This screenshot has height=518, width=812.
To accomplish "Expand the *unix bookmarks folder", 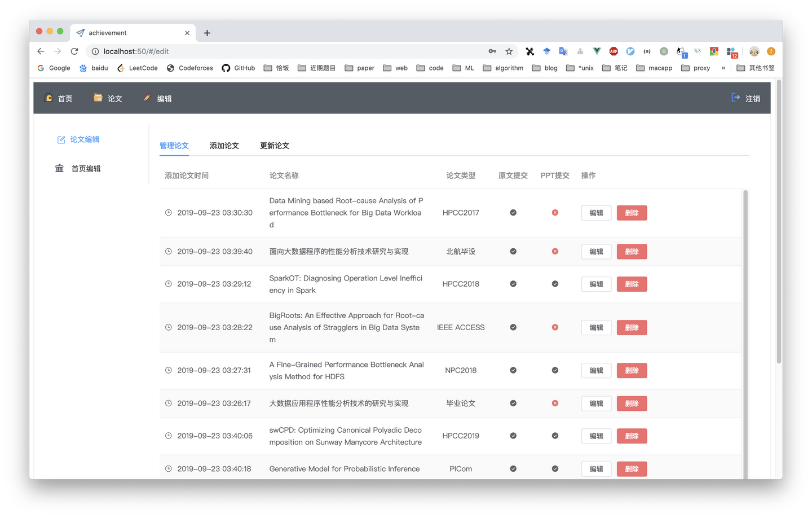I will [x=580, y=68].
